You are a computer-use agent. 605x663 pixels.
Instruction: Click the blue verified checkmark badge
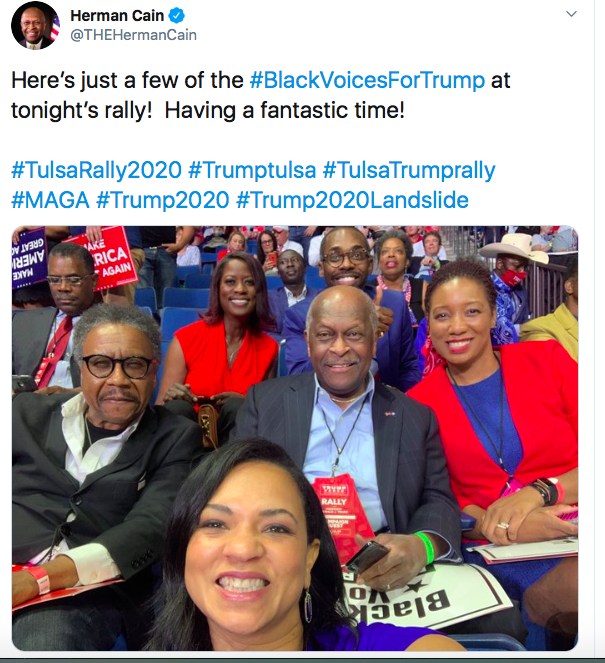(176, 16)
